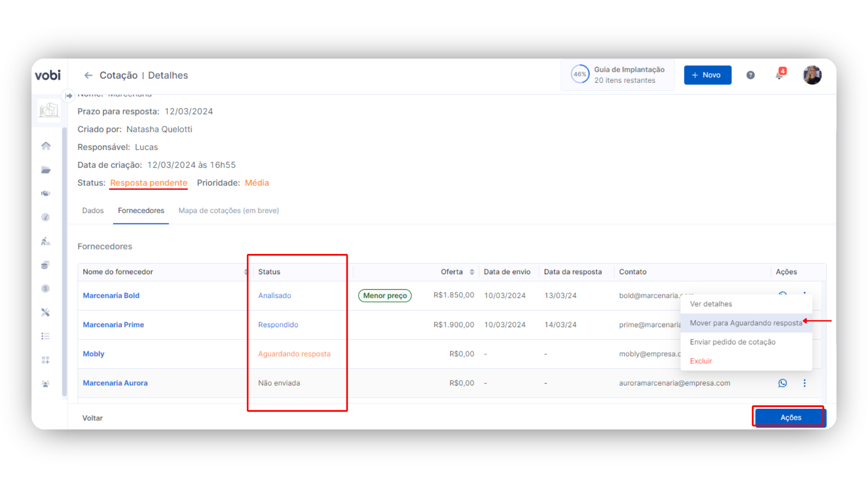Image resolution: width=868 pixels, height=488 pixels.
Task: Click the tools wrench sidebar icon
Action: (46, 312)
